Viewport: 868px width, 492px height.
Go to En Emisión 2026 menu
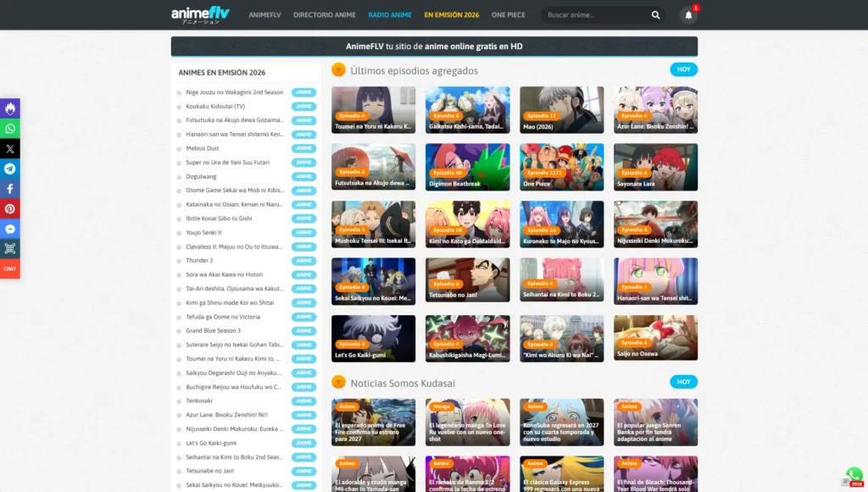coord(452,15)
